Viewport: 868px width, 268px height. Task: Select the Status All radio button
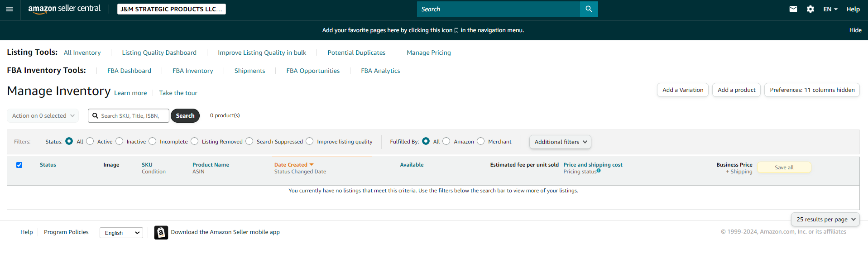(69, 141)
